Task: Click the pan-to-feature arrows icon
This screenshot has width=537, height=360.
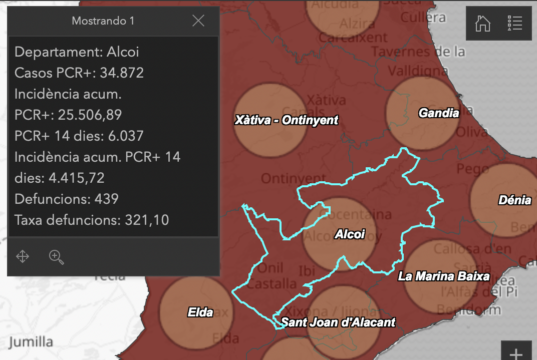Action: 22,256
